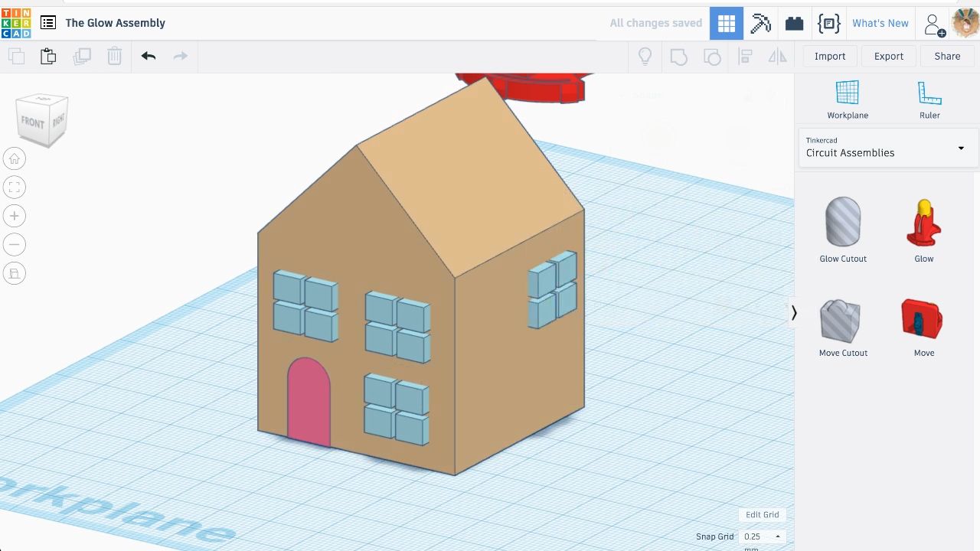Open the user profile avatar
The height and width of the screenshot is (551, 980).
[x=965, y=23]
